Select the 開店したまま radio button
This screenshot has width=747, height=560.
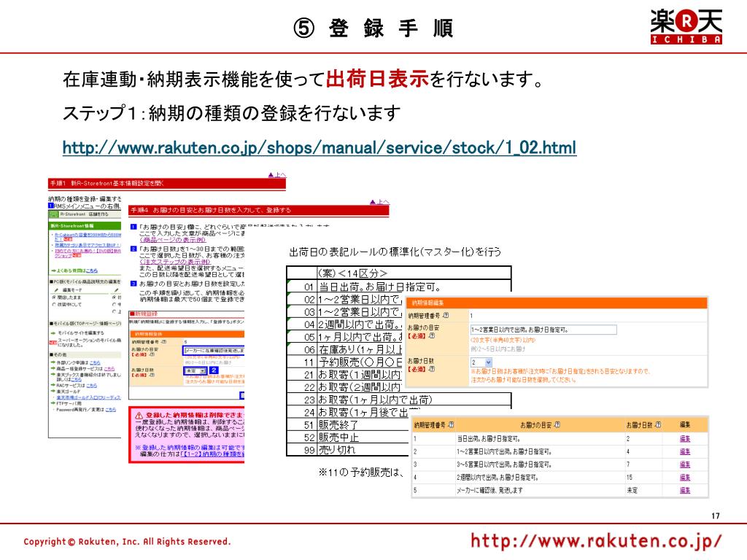(54, 297)
